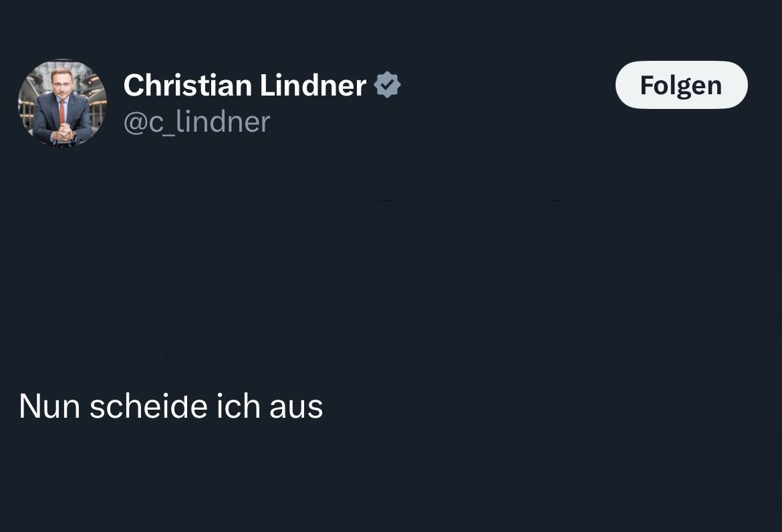Image resolution: width=782 pixels, height=532 pixels.
Task: Click the checkmark icon after the display name
Action: click(387, 86)
